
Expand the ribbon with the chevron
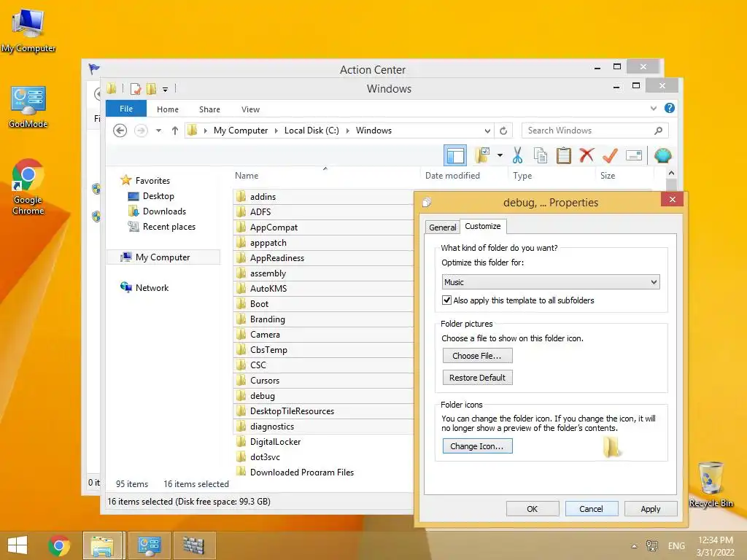[x=654, y=109]
